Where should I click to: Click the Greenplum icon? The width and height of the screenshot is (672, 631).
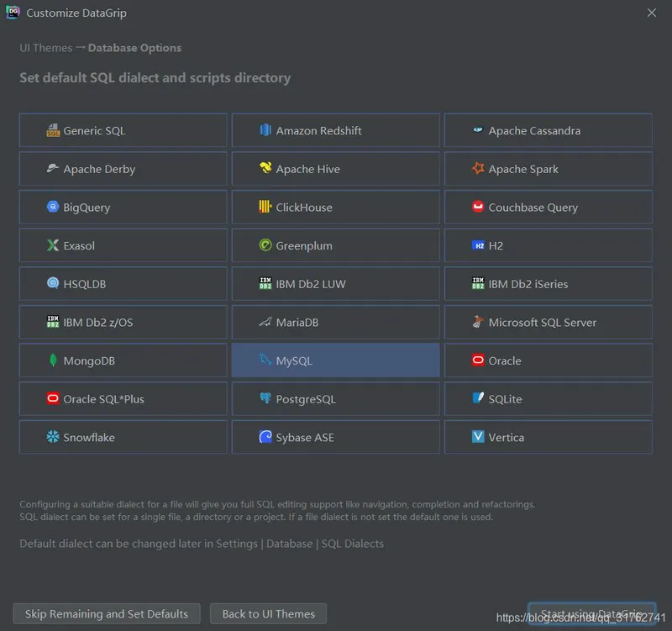click(x=265, y=245)
